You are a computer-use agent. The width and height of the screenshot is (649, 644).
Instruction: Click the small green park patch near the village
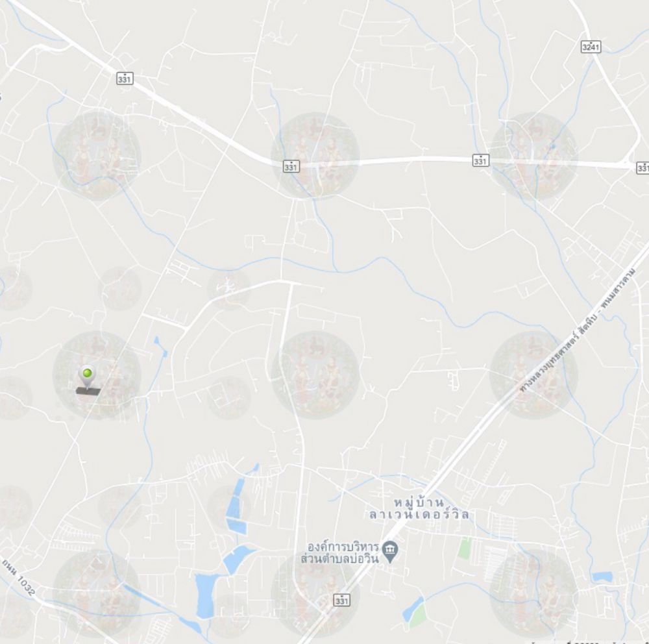pyautogui.click(x=465, y=547)
